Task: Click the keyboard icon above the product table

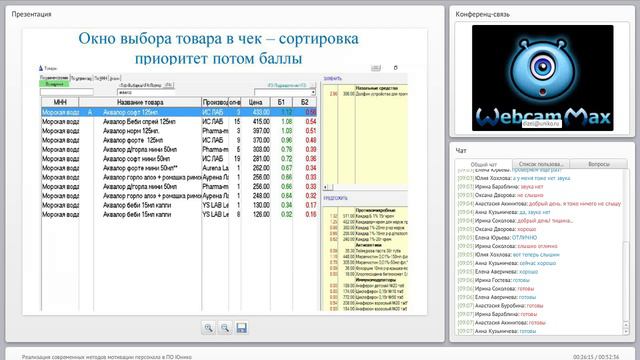Action: click(x=376, y=68)
